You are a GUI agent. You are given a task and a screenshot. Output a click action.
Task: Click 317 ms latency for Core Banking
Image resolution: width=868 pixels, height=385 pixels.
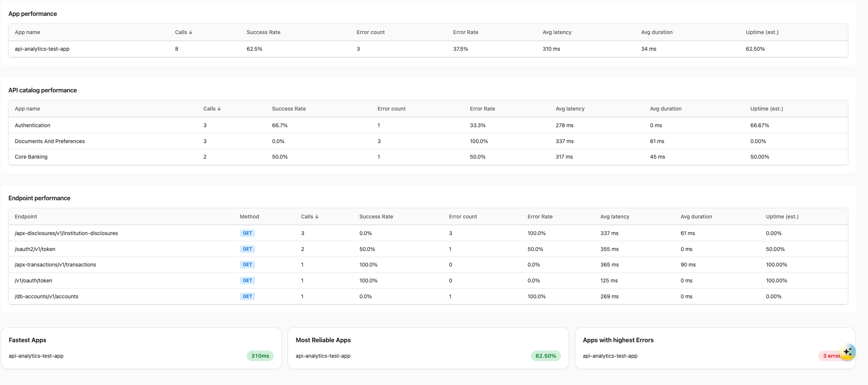[x=564, y=157]
